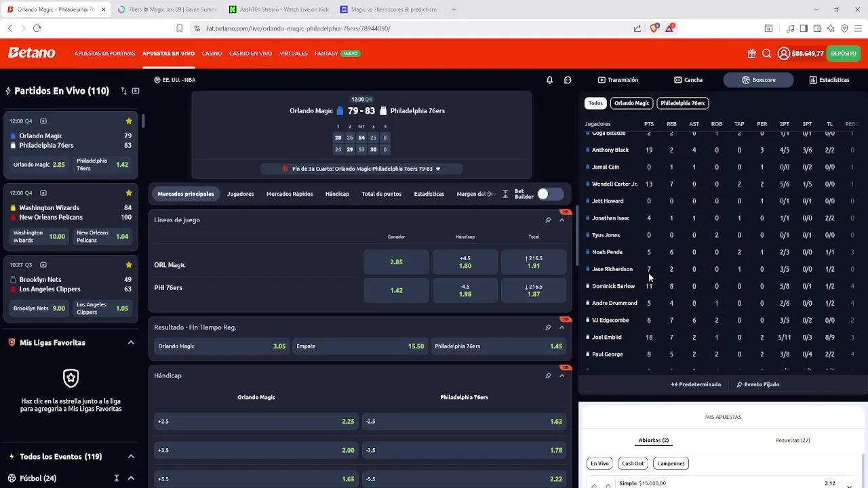Open the Transmisión view tab
The width and height of the screenshot is (868, 488).
(618, 80)
